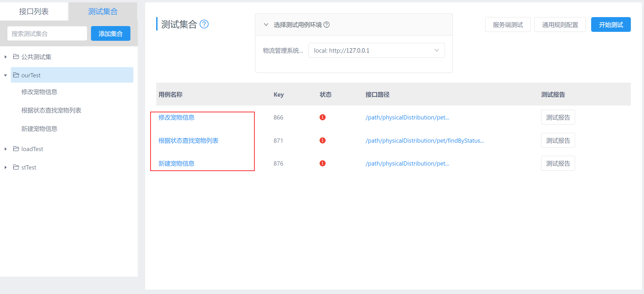
Task: Click the red status icon for case 866
Action: [x=322, y=117]
